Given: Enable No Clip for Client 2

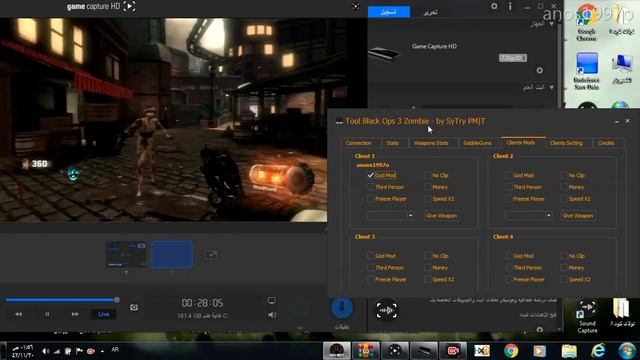Looking at the screenshot, I should point(564,175).
